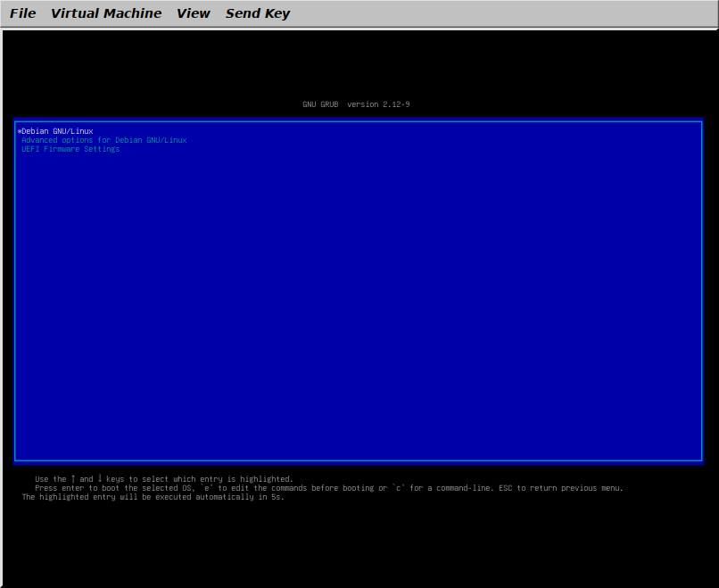Viewport: 719px width, 588px height.
Task: Open the File menu
Action: coord(23,13)
